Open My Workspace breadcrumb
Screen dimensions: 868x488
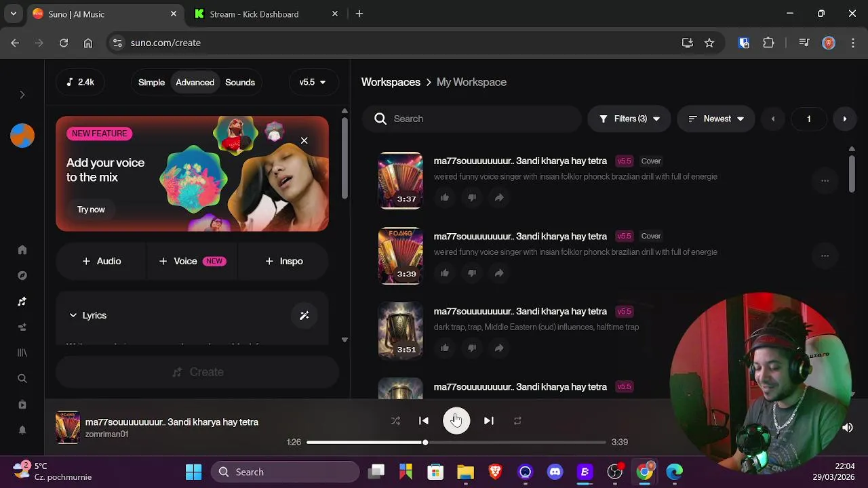471,82
